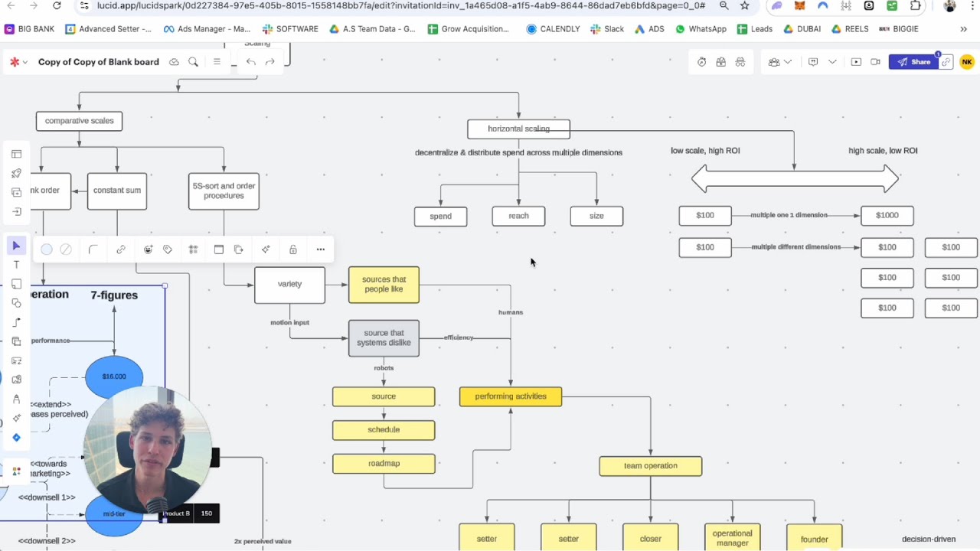Pick the light blue fill color swatch

[x=47, y=249]
